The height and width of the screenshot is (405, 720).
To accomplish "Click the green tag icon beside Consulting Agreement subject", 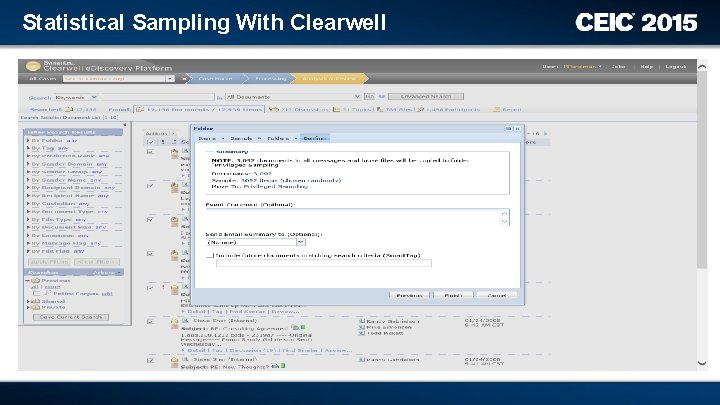I will [303, 328].
